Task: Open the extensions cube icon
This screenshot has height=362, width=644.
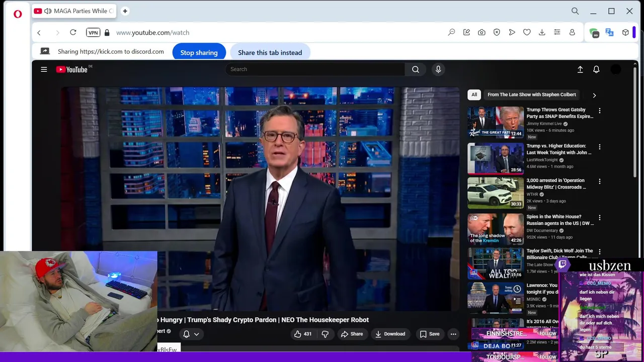Action: click(x=625, y=32)
